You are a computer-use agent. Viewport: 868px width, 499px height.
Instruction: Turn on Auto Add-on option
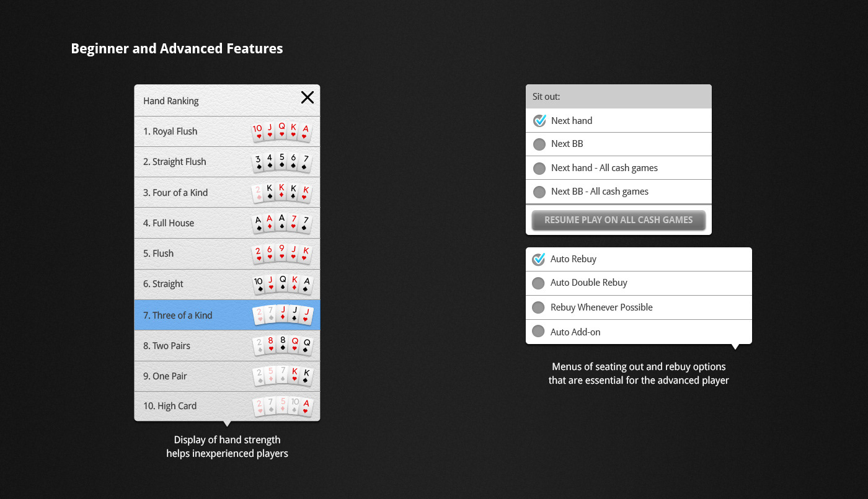(539, 332)
